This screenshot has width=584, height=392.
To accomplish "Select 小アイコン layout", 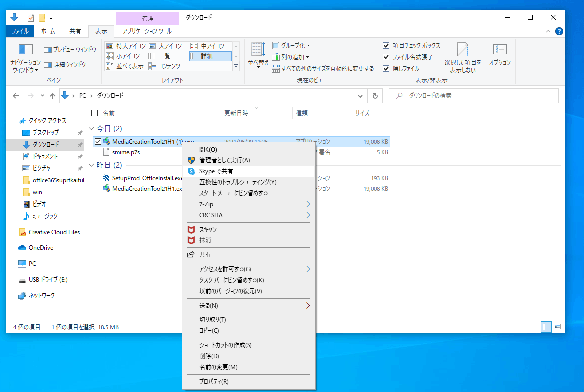I will [123, 56].
